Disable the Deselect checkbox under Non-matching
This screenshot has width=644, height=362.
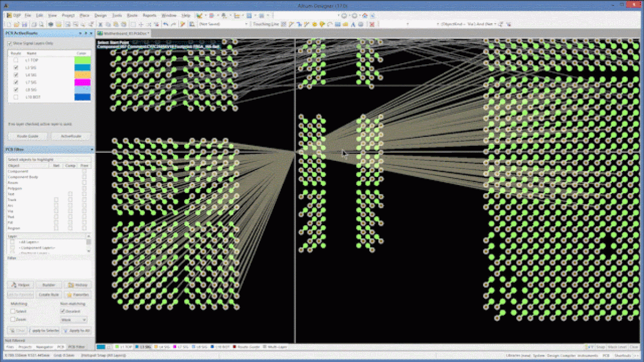click(x=63, y=311)
